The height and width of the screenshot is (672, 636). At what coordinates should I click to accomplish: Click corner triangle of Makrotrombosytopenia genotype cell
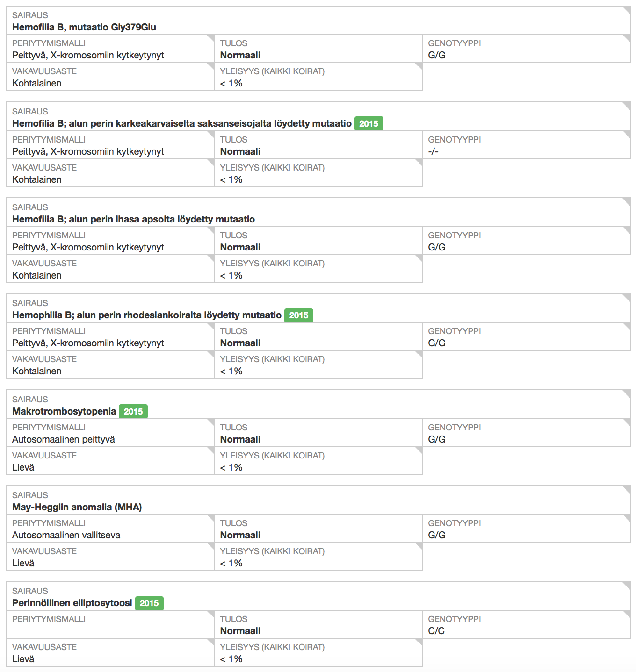pyautogui.click(x=627, y=422)
